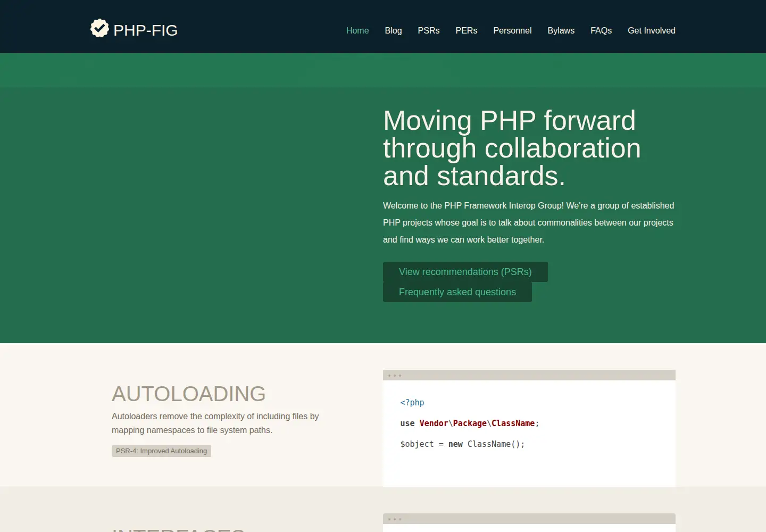Open the PERs menu item
Screen dimensions: 766x532
(x=467, y=31)
